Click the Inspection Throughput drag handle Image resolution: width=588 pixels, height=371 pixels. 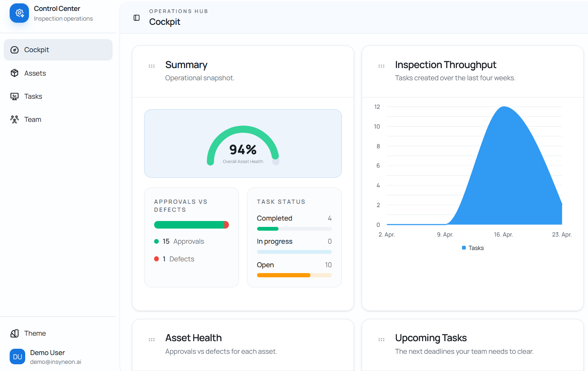pyautogui.click(x=381, y=66)
